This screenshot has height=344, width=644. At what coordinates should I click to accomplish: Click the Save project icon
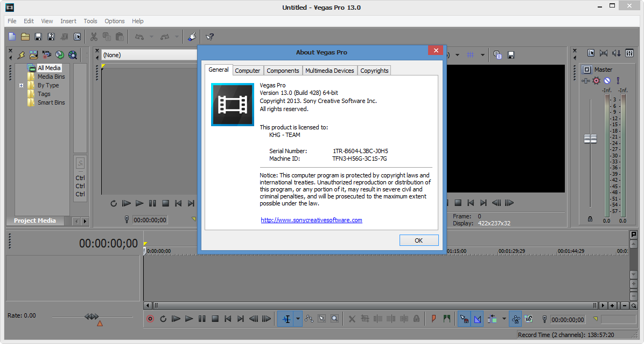coord(38,37)
